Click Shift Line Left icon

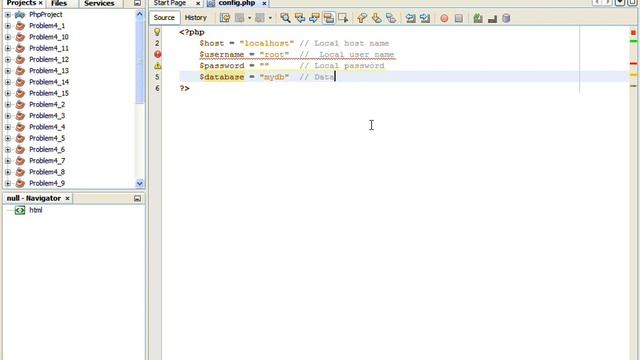(x=410, y=18)
